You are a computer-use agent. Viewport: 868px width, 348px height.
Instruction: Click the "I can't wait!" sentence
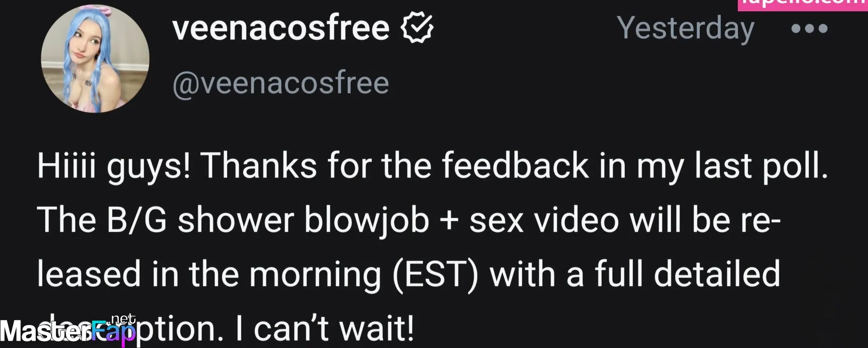pyautogui.click(x=325, y=329)
